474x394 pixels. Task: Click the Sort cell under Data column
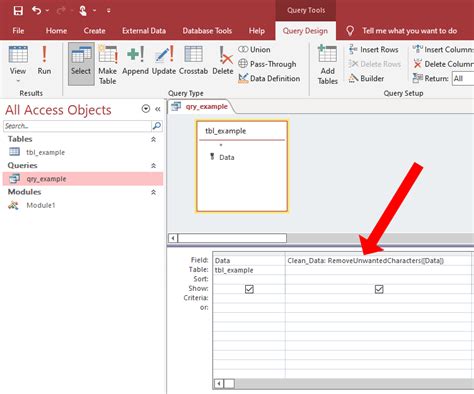249,279
